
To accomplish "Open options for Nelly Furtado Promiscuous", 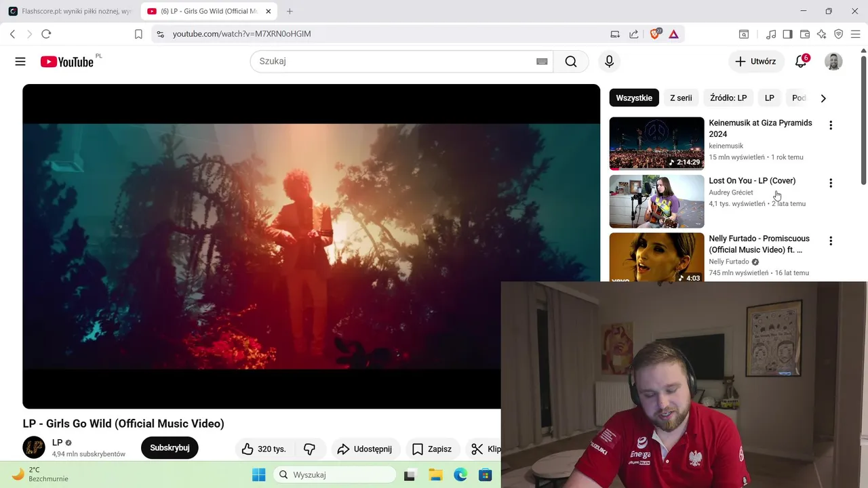I will (x=831, y=241).
